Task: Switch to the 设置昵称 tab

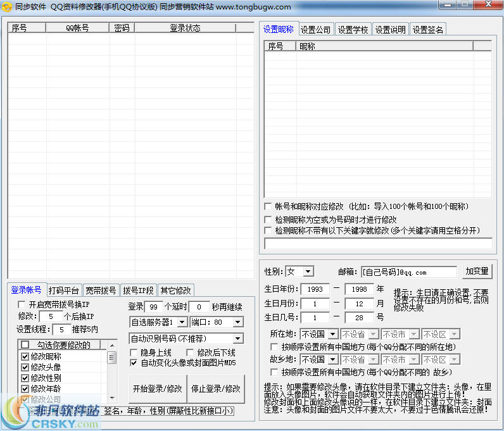Action: pyautogui.click(x=279, y=29)
